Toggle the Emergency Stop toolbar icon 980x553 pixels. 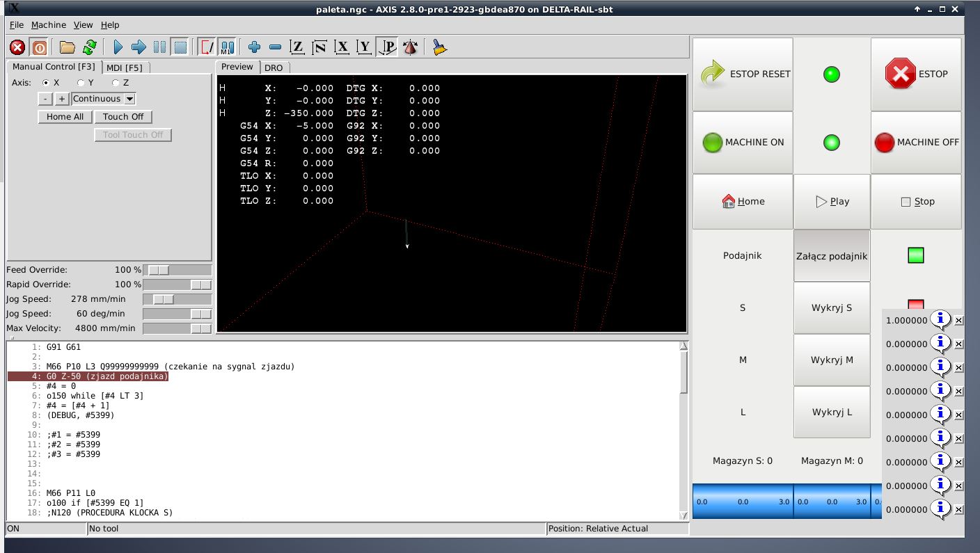click(x=17, y=47)
